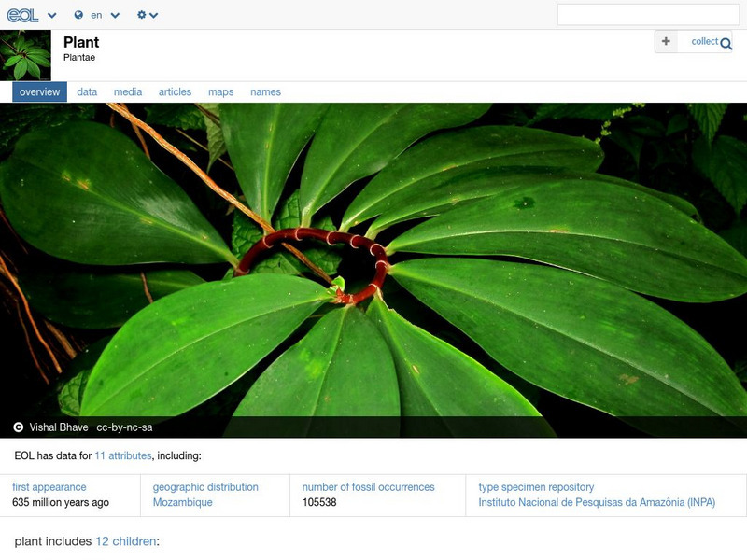Click the plus collect icon

(666, 41)
